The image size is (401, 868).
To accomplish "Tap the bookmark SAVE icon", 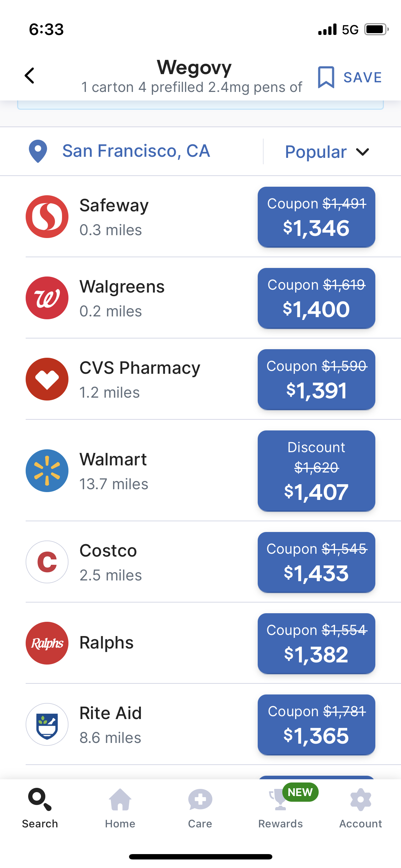I will coord(326,77).
